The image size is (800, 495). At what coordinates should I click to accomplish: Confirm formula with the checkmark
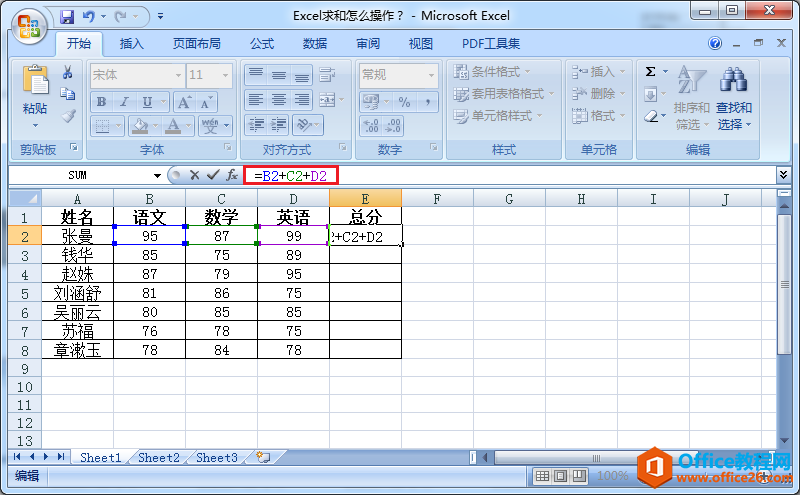(x=213, y=175)
